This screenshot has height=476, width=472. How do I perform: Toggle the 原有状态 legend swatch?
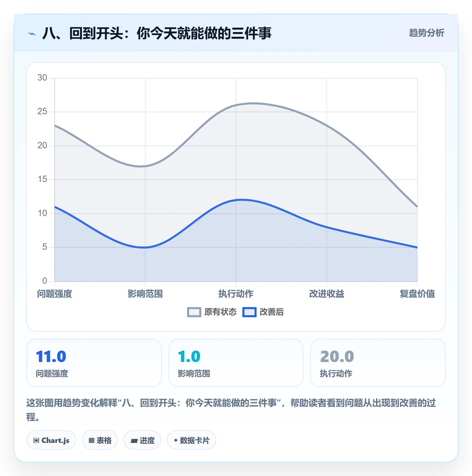click(194, 312)
